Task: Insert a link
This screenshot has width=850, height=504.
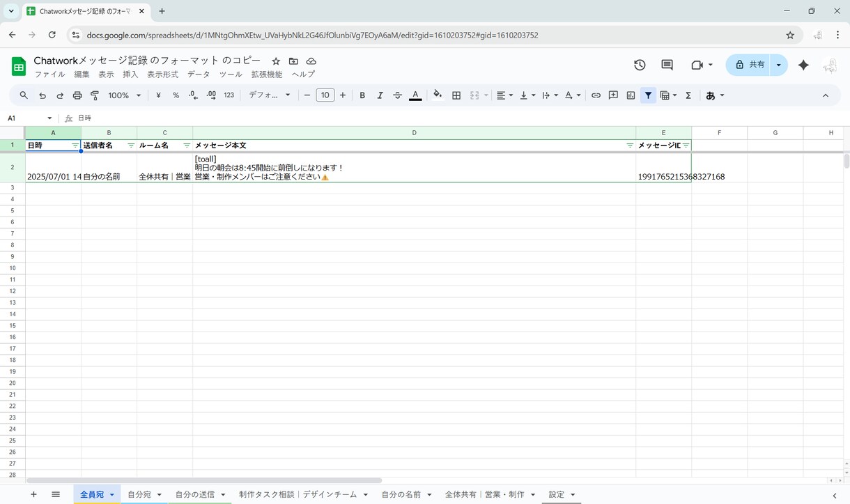Action: [x=596, y=95]
